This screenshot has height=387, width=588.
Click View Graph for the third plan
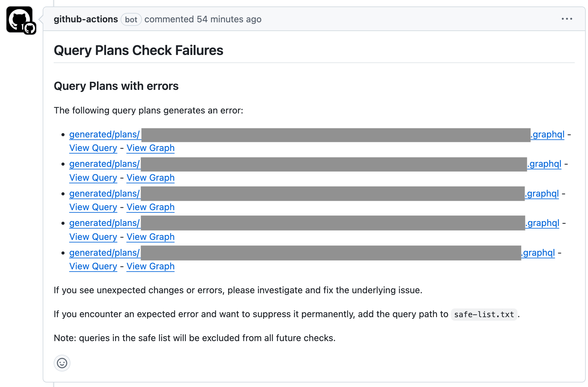click(x=150, y=207)
